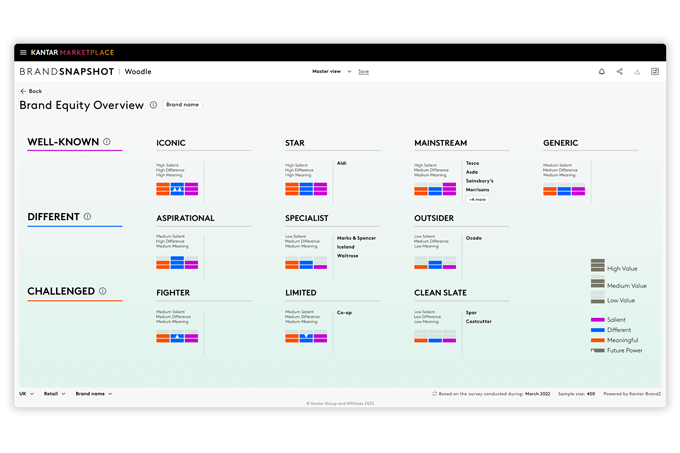
Task: Open the notes panel icon in header
Action: tap(655, 72)
